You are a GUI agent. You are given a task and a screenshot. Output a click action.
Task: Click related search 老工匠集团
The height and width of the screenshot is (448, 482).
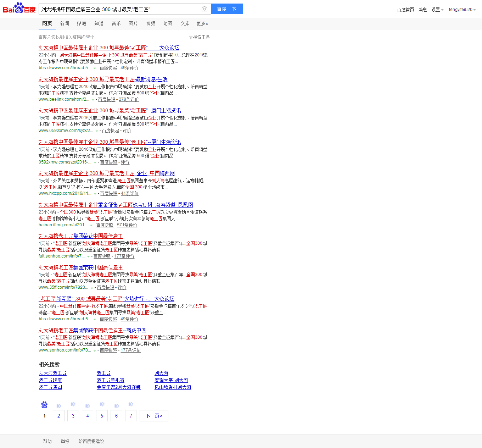[x=50, y=387]
